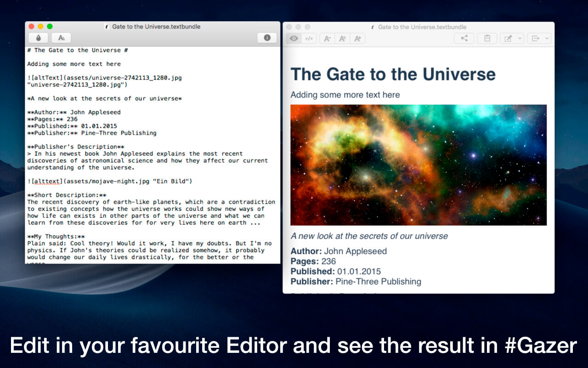
Task: Click the '![altText](assets/universe-2742113_1280.jpg' line in the editor
Action: coord(104,78)
